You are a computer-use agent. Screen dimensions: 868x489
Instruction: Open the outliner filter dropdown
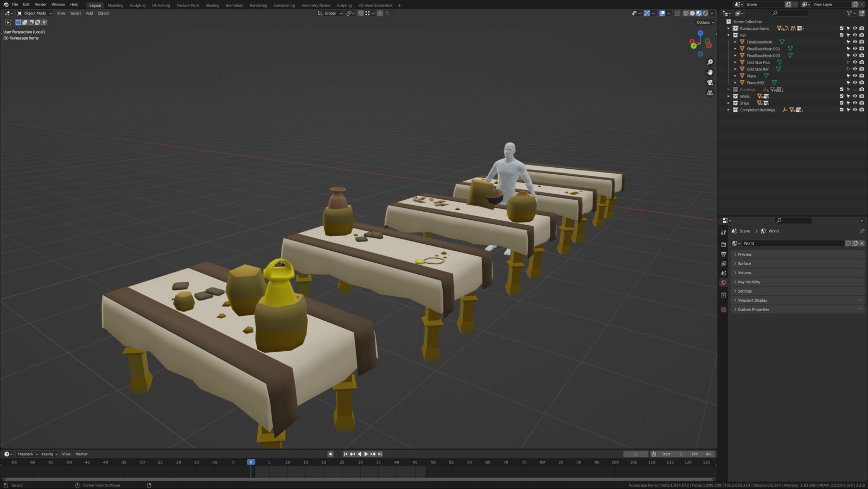click(851, 13)
